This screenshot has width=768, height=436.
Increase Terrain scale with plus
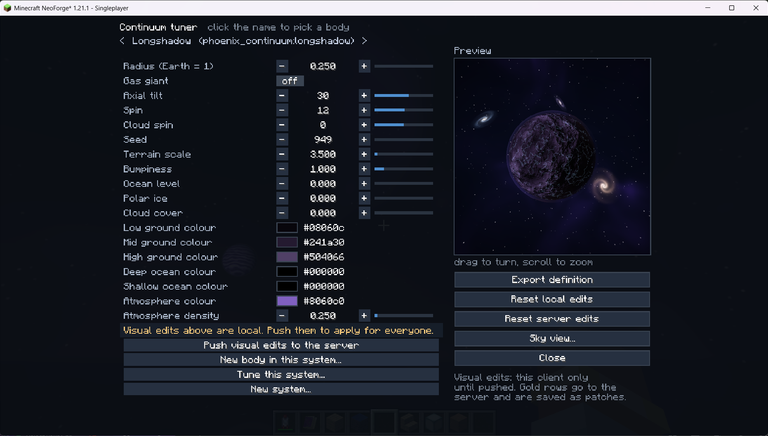(364, 154)
